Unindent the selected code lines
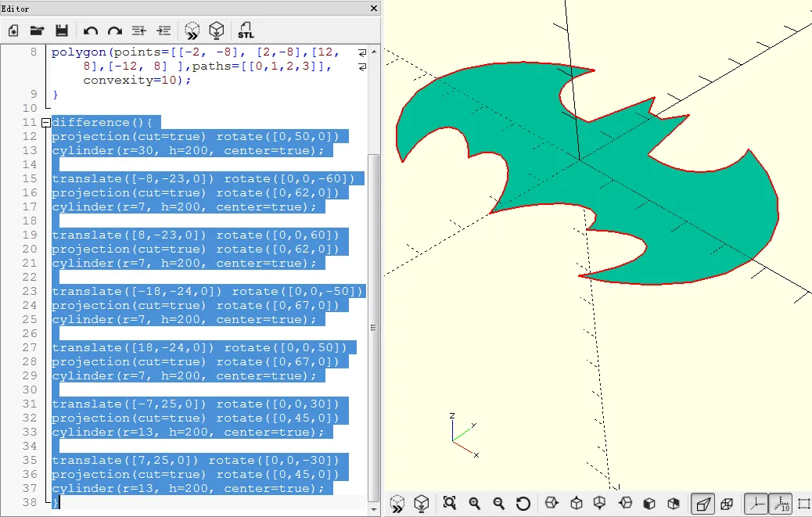 pos(138,31)
